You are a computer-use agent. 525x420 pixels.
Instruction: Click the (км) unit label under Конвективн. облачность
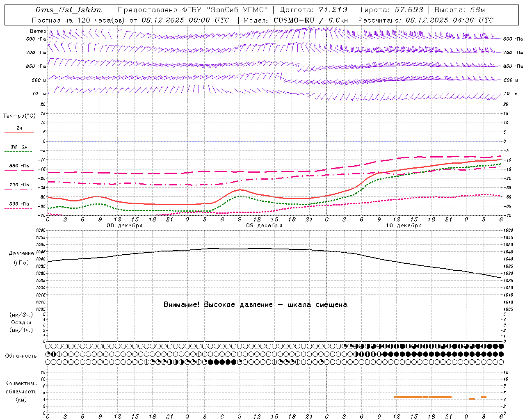coord(21,399)
